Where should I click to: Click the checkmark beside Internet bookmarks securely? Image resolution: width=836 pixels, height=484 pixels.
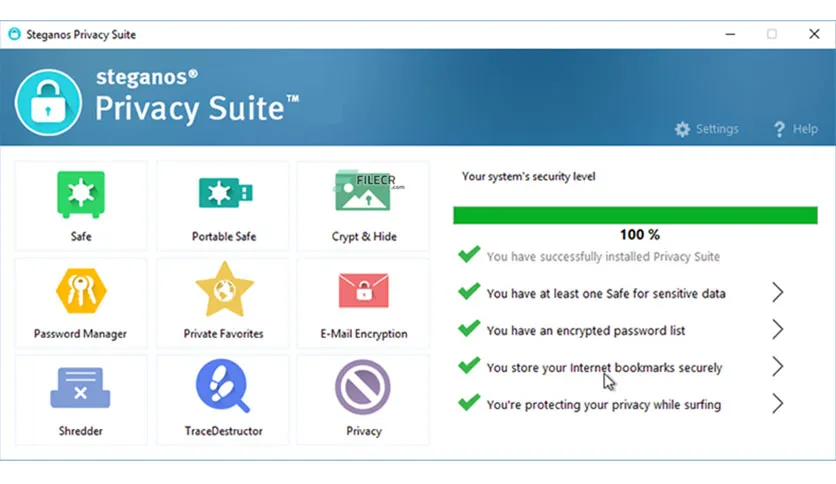pos(469,365)
